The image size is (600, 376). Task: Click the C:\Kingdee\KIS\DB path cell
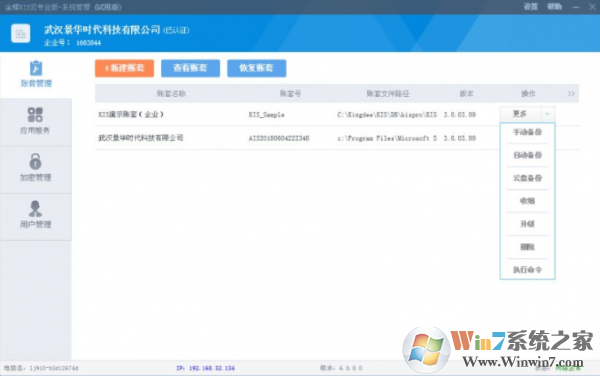[387, 115]
